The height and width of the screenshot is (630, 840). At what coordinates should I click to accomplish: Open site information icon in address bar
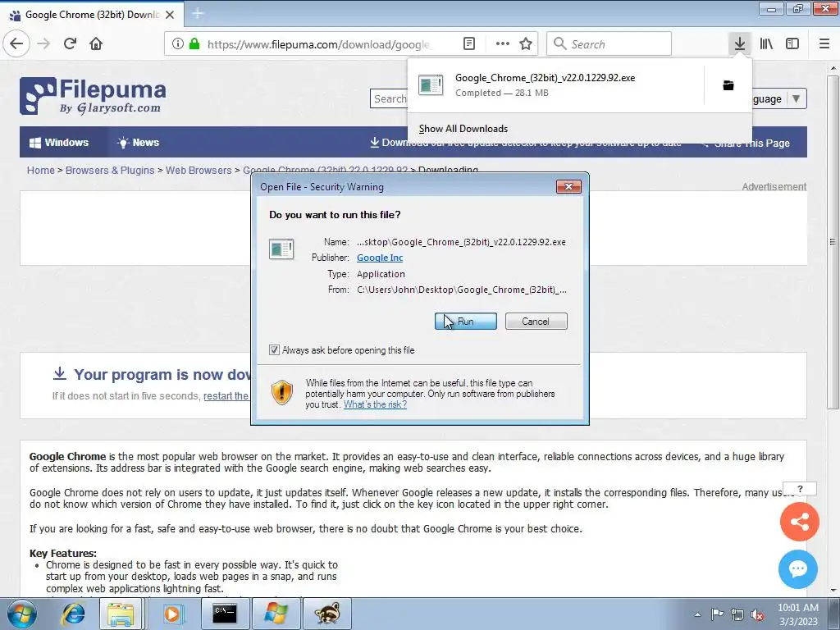[x=177, y=44]
